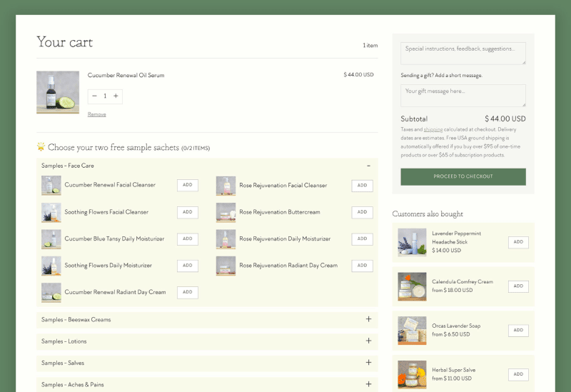This screenshot has height=392, width=571.
Task: Remove Cucumber Renewal Oil Serum from cart
Action: [96, 114]
